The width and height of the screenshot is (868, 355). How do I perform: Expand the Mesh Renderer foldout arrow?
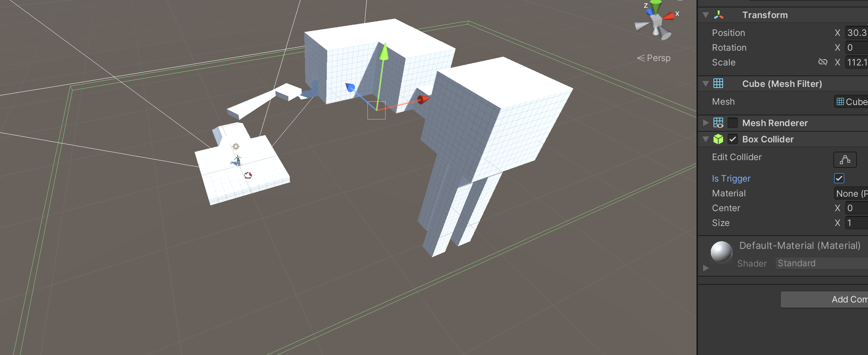[706, 123]
